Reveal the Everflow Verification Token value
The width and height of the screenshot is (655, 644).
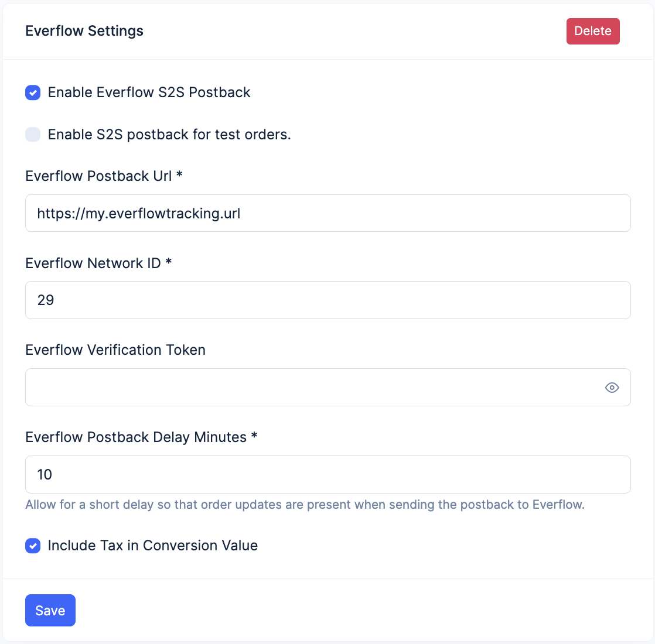pos(612,387)
